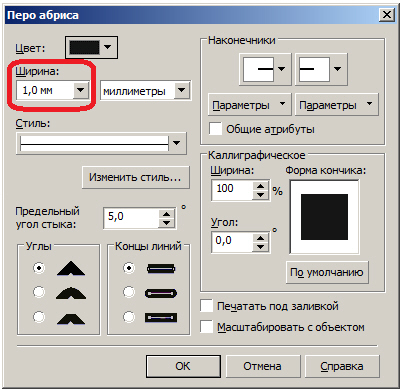Choose the square line cap option
This screenshot has width=404, height=390.
[x=129, y=268]
